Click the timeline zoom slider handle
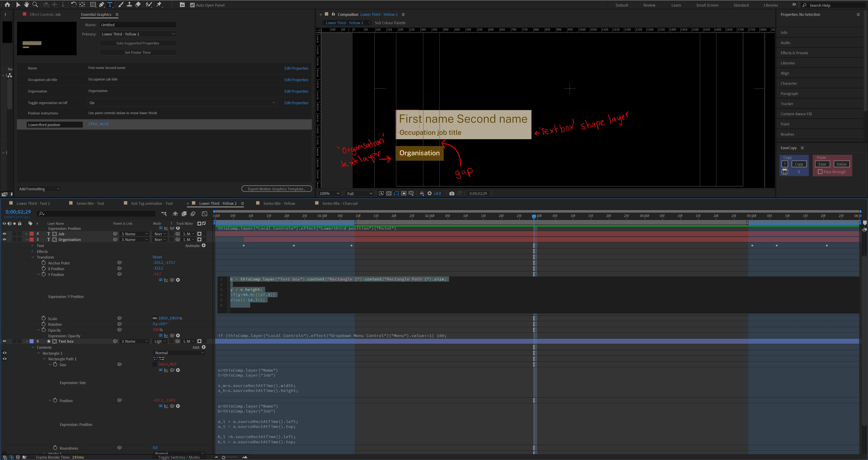This screenshot has width=868, height=460. coord(223,457)
